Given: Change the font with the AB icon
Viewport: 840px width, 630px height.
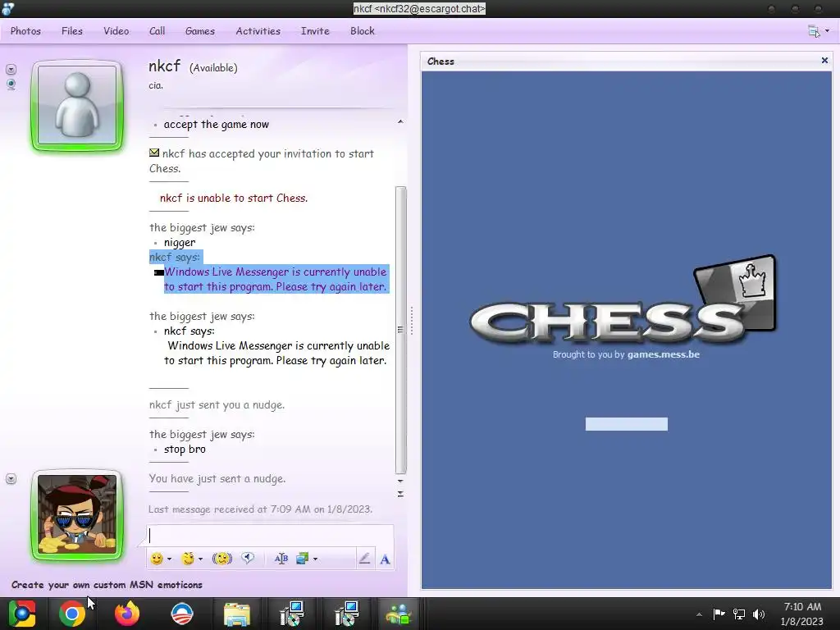Looking at the screenshot, I should click(281, 559).
